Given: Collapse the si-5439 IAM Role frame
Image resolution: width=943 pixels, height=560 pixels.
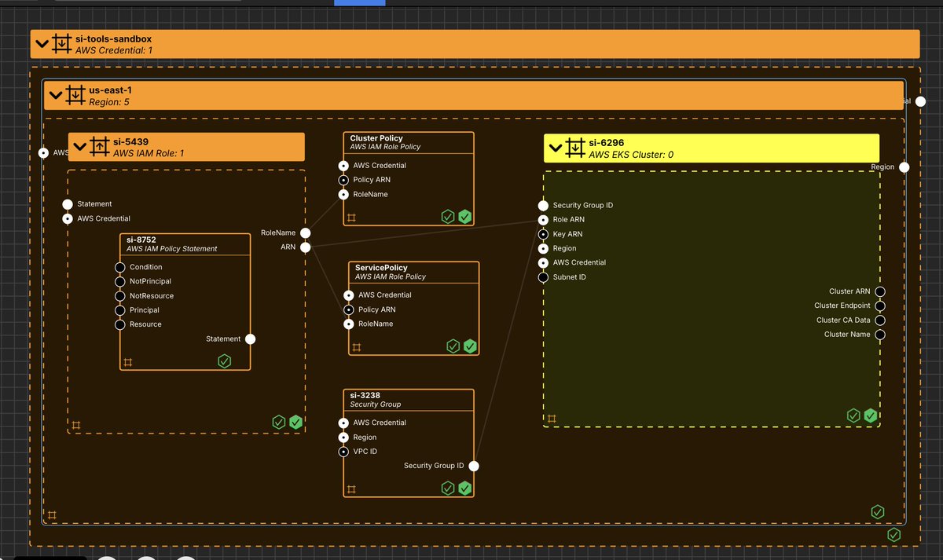Looking at the screenshot, I should pos(80,147).
